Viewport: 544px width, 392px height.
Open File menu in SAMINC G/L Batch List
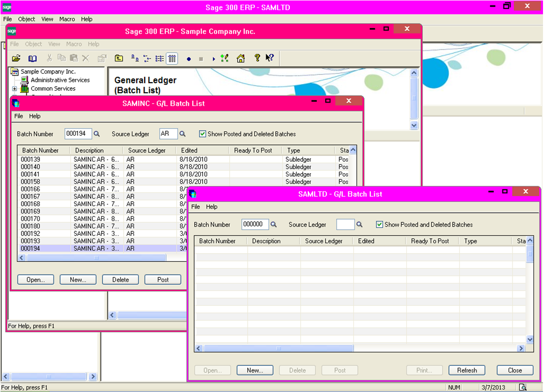[x=19, y=116]
